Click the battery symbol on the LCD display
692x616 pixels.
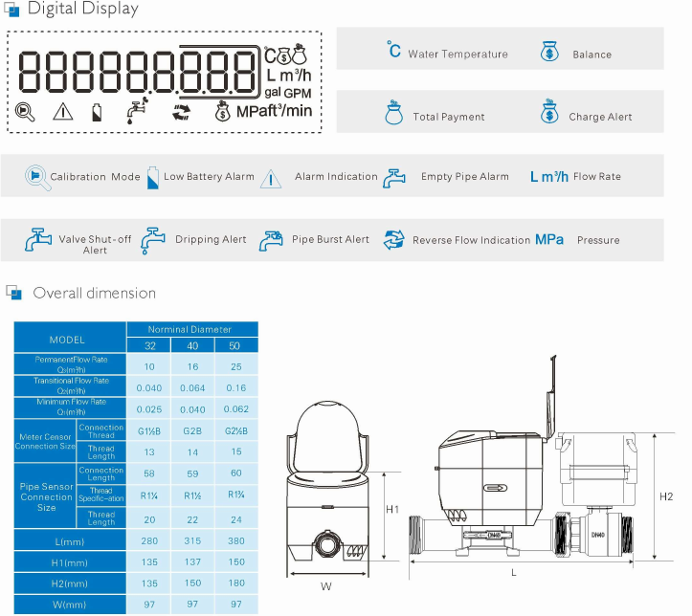click(96, 112)
